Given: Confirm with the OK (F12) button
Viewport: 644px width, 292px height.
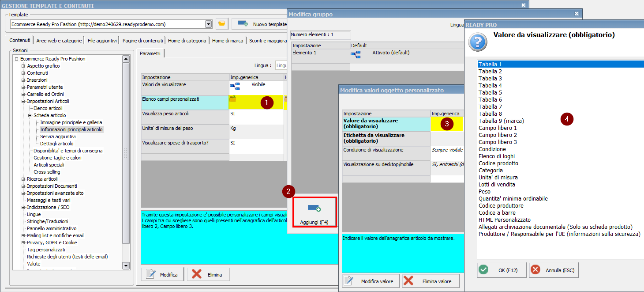Looking at the screenshot, I should coord(502,270).
